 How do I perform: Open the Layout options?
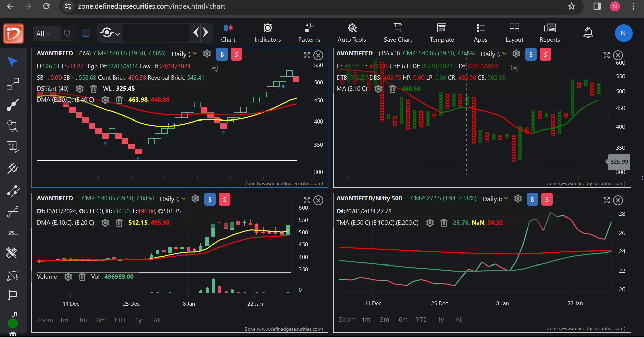point(515,33)
